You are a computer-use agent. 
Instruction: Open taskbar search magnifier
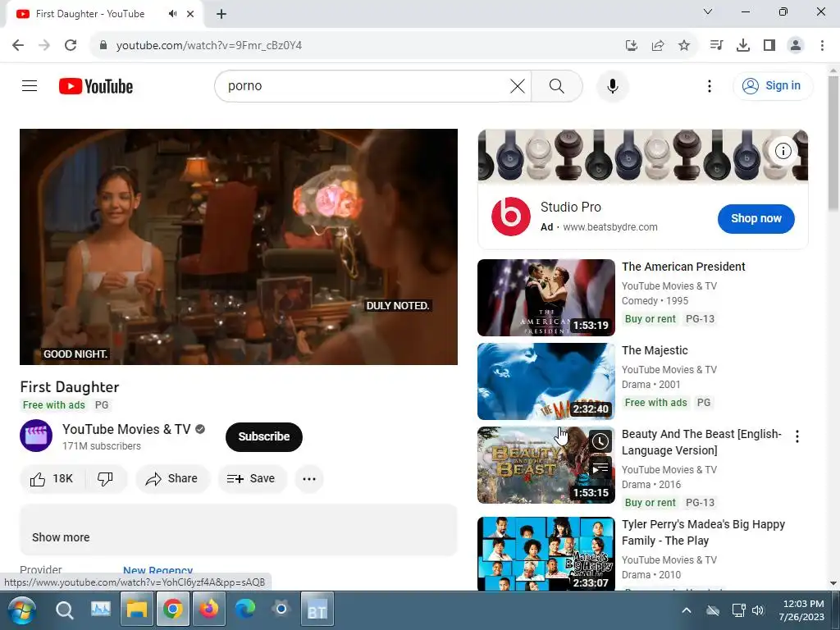(x=64, y=610)
